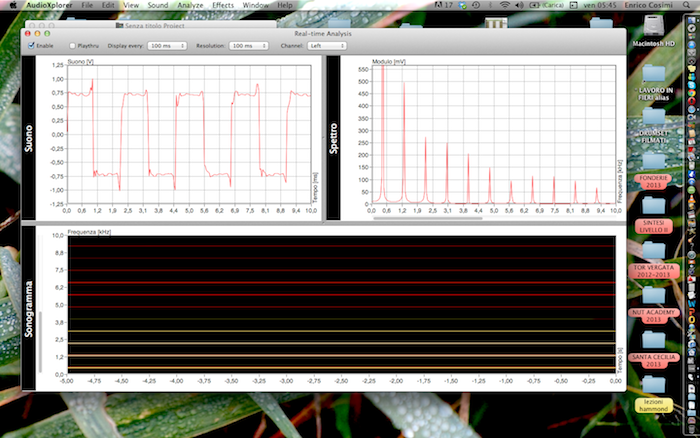Toggle the Playthru checkbox
The image size is (700, 438).
click(72, 46)
